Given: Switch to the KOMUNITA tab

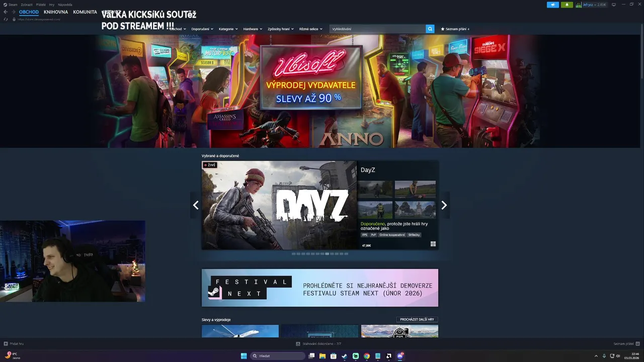Looking at the screenshot, I should tap(85, 12).
